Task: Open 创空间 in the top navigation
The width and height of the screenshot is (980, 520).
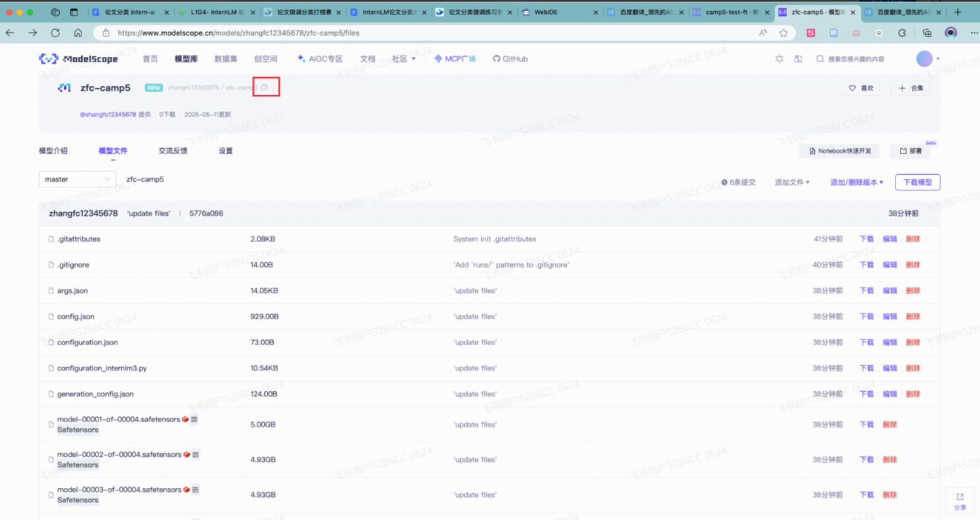Action: pos(265,59)
